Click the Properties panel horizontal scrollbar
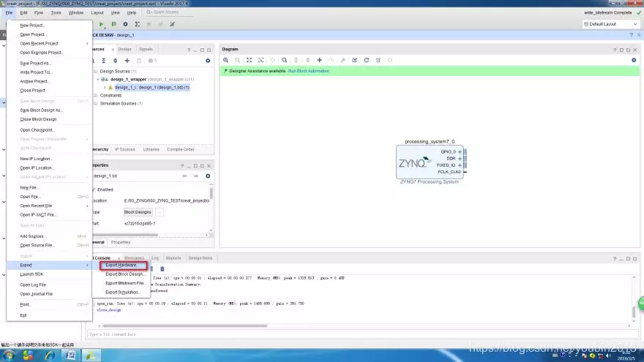 coord(125,235)
